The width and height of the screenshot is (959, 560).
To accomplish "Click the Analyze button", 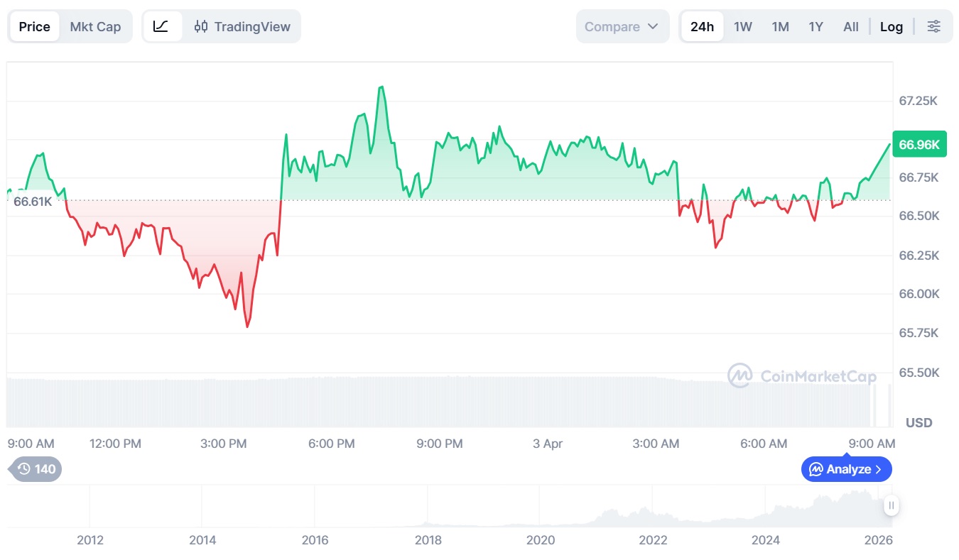I will [x=846, y=469].
